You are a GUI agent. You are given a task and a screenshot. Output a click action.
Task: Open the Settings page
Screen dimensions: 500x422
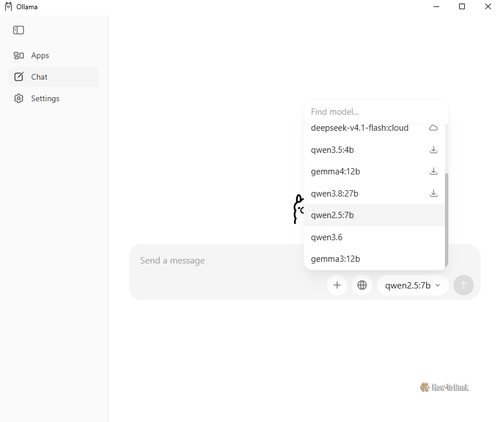(x=53, y=98)
